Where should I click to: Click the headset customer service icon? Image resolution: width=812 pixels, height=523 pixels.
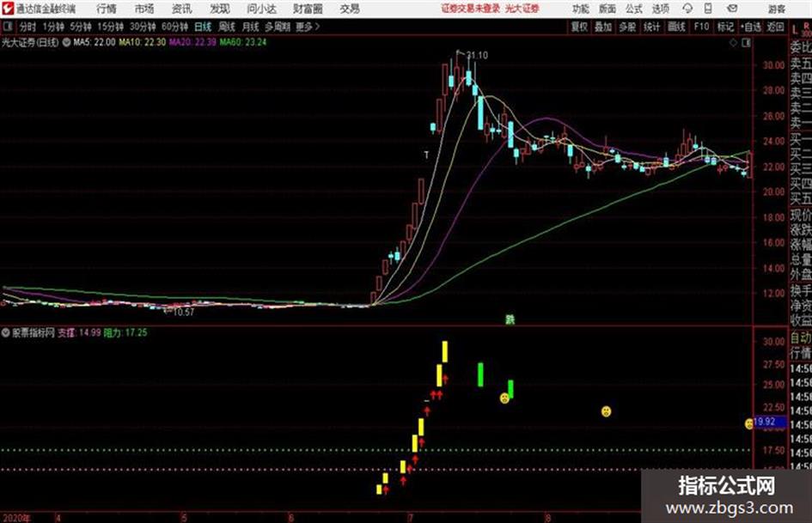(687, 9)
